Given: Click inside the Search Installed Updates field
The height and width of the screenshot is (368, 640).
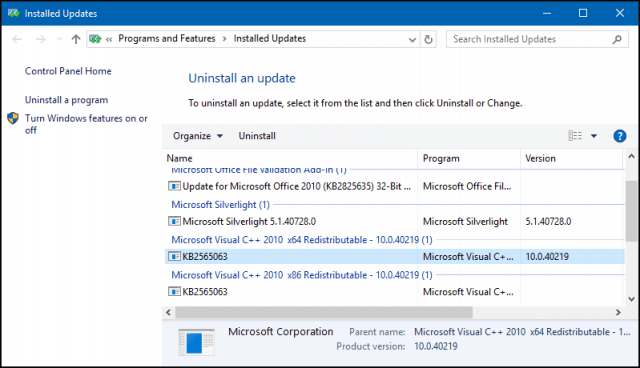Looking at the screenshot, I should [x=531, y=39].
